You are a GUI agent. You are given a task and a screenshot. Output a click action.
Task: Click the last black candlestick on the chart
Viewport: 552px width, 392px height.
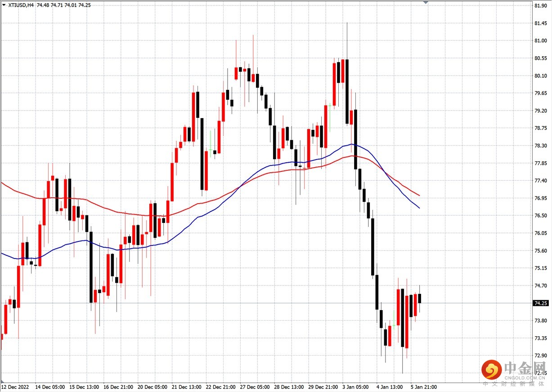420,298
